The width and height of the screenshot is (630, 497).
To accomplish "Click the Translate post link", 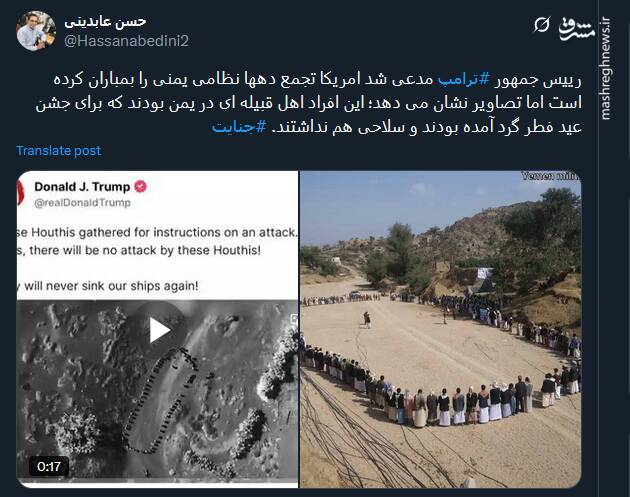I will 59,151.
